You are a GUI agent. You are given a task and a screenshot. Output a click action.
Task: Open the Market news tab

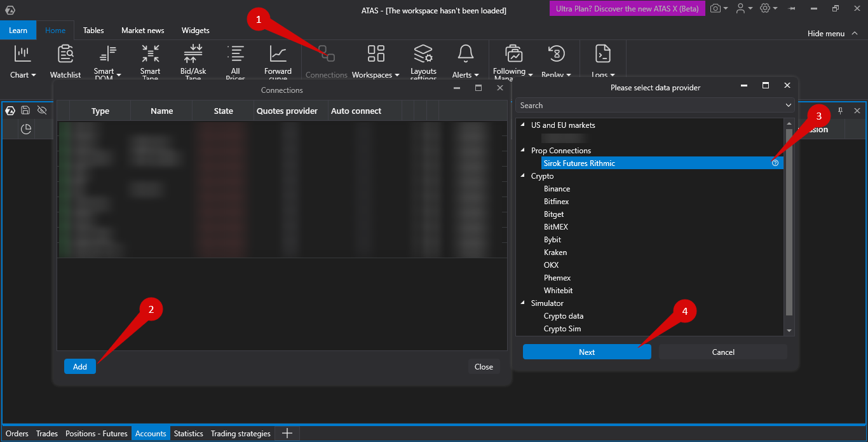pos(143,30)
